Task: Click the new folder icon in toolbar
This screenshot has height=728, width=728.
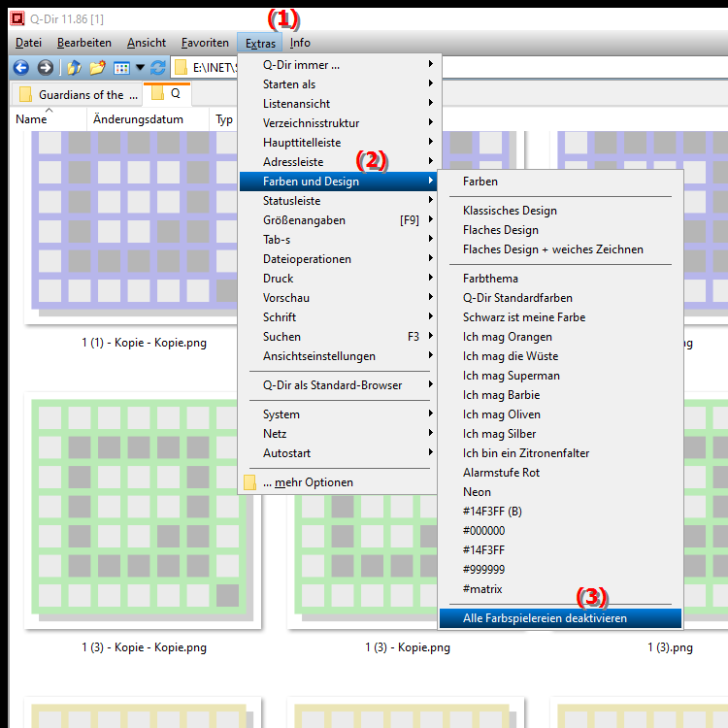Action: 97,68
